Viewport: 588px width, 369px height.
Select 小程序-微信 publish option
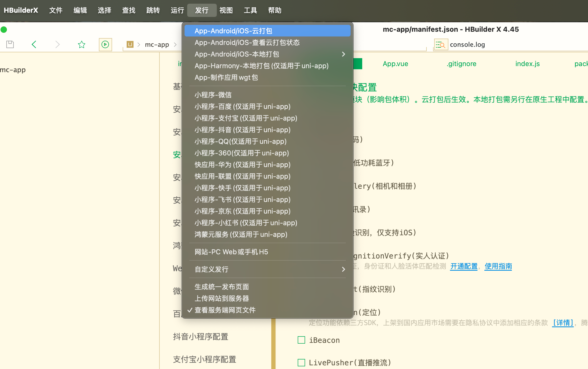point(267,95)
